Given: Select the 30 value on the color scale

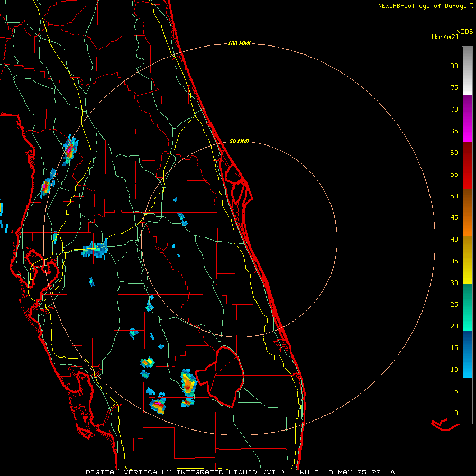Looking at the screenshot, I should (454, 282).
